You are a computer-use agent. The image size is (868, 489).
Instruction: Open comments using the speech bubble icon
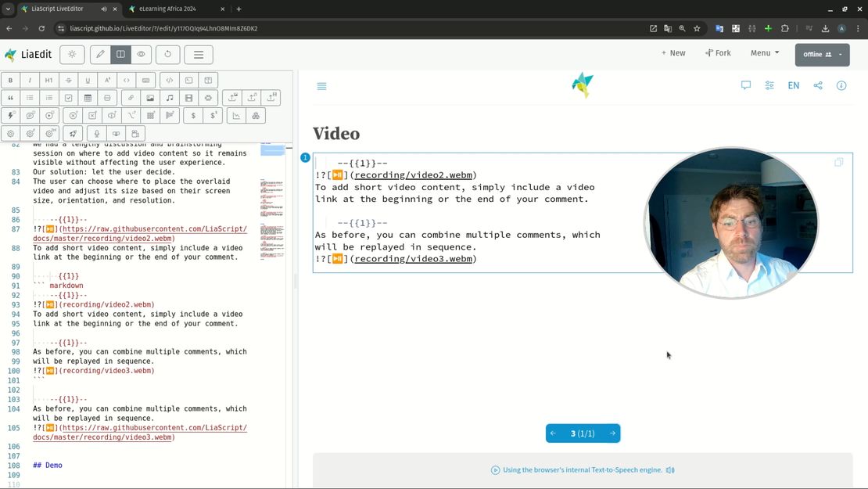click(x=746, y=85)
